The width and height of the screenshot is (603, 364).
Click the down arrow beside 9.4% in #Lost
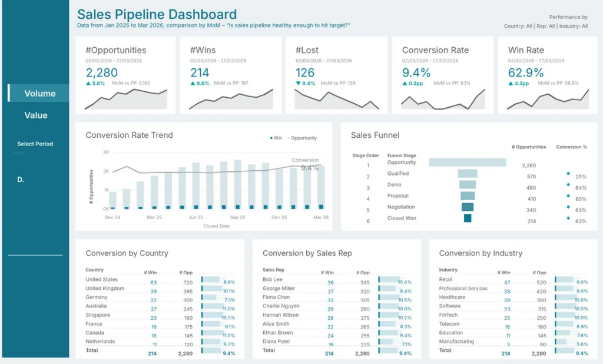[298, 83]
